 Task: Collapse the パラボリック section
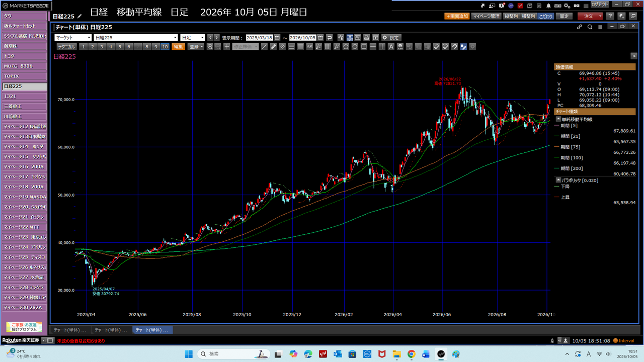(x=558, y=180)
